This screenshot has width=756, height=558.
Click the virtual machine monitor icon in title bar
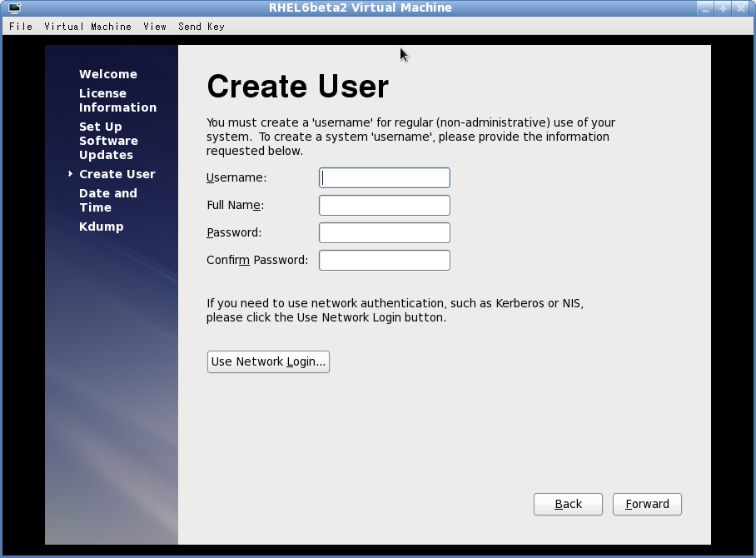14,7
